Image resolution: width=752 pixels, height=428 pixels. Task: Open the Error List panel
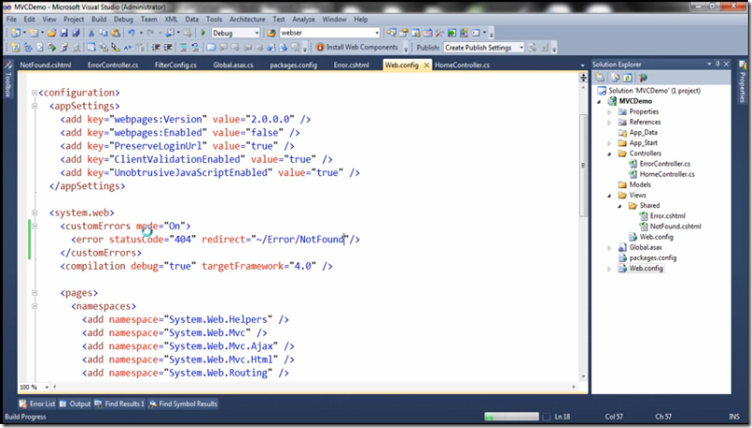point(37,404)
